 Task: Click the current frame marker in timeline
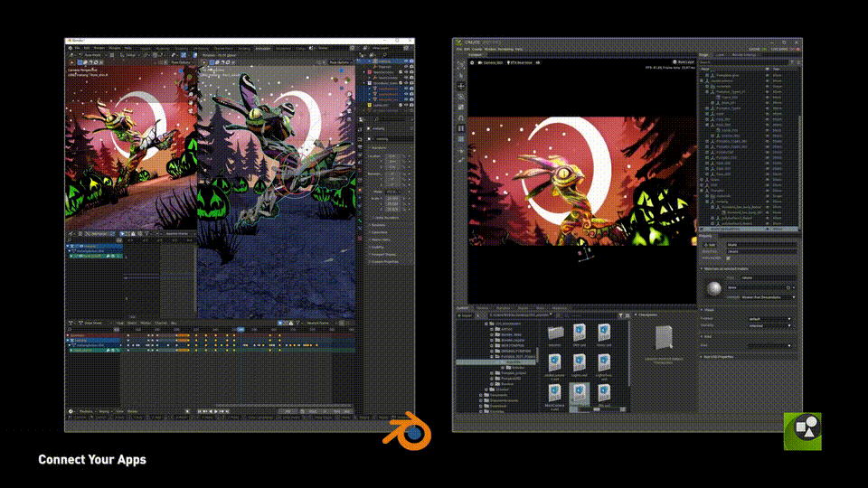[241, 329]
